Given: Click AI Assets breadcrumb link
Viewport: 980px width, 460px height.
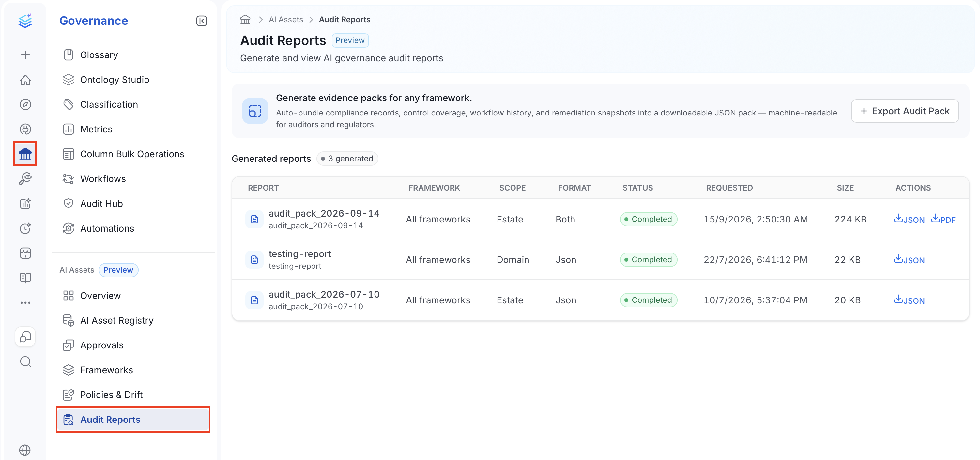Looking at the screenshot, I should (286, 19).
